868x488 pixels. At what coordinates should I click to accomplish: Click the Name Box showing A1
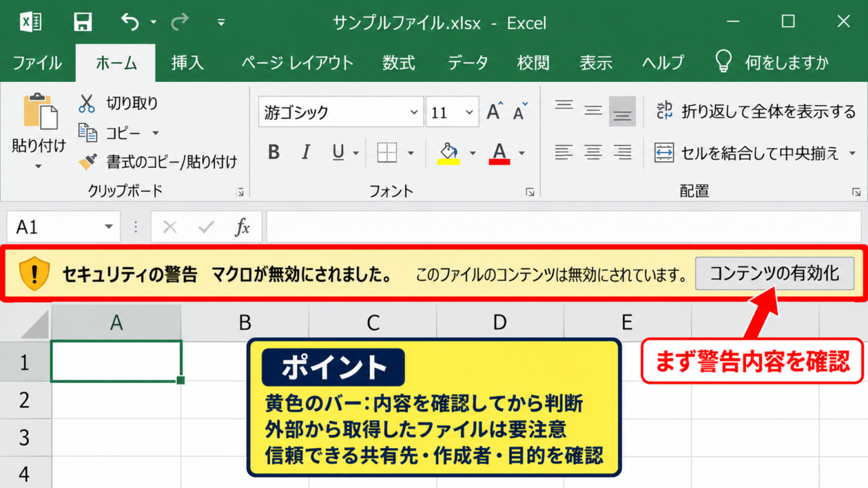tap(63, 227)
